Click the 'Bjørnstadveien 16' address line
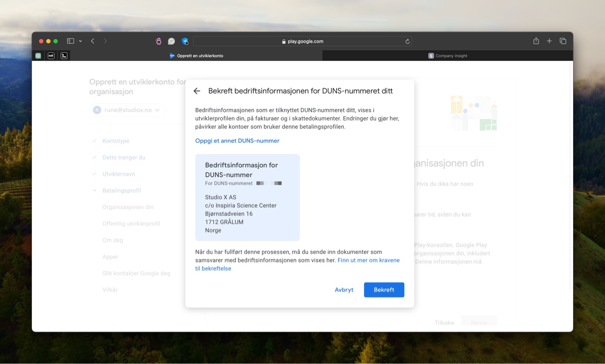This screenshot has height=364, width=605. tap(229, 214)
